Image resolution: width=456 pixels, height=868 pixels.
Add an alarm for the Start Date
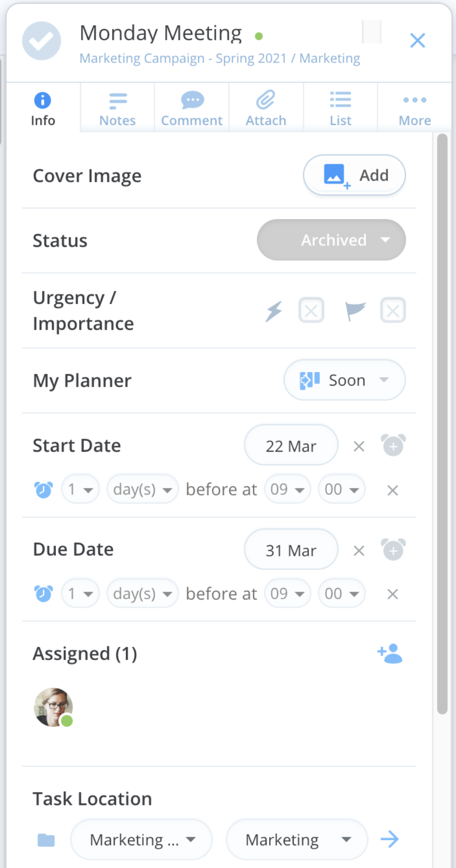(393, 445)
